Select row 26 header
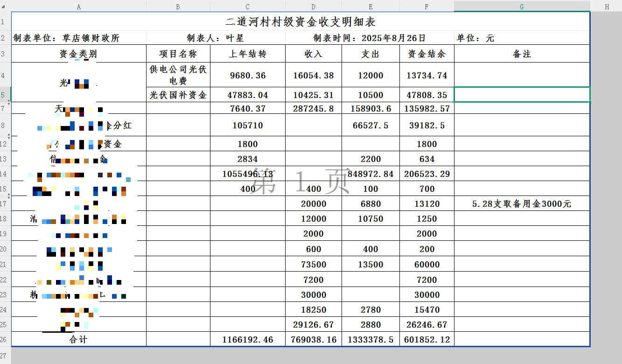Viewport: 622px width, 364px height. pos(5,339)
